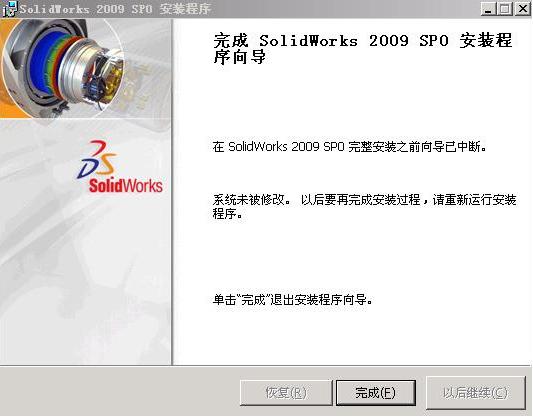Minimize the SolidWorks 2009 SP0 installer window
The image size is (533, 417).
coord(488,8)
